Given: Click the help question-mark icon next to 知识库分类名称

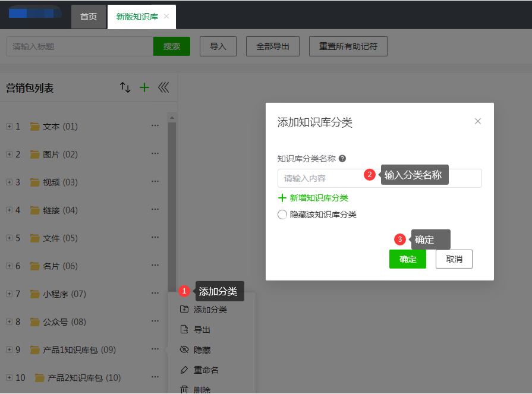Looking at the screenshot, I should coord(342,159).
